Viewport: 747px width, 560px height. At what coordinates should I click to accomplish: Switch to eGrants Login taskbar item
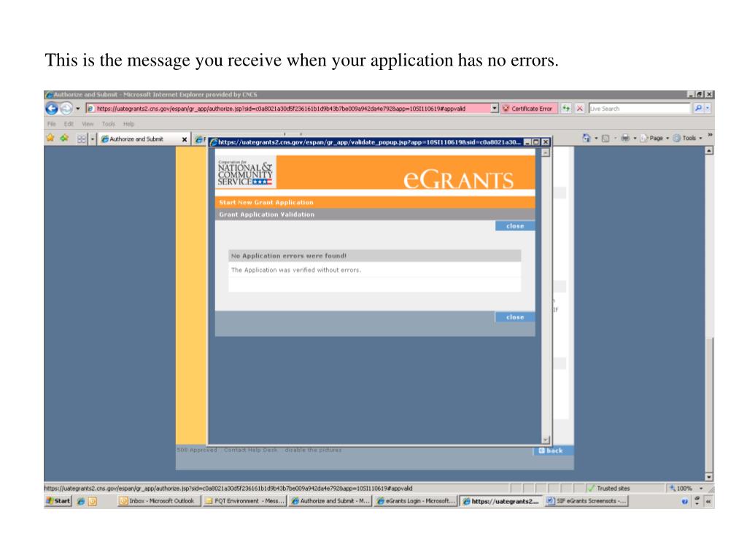415,501
